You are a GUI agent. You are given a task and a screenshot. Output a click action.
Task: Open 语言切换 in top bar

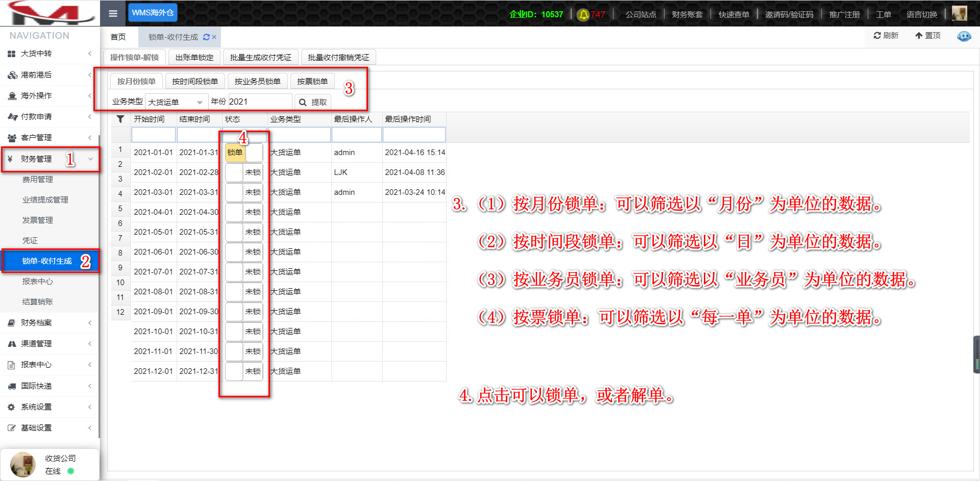coord(922,14)
